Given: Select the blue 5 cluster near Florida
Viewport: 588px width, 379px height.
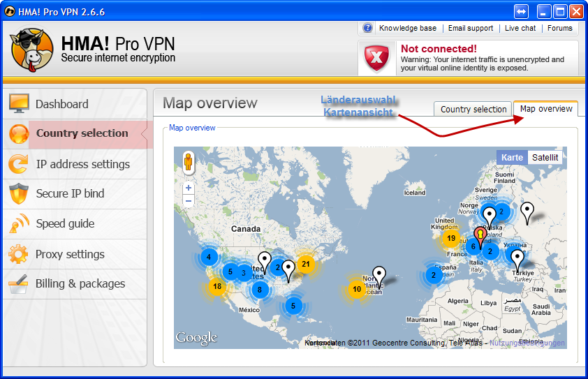Looking at the screenshot, I should pos(293,306).
